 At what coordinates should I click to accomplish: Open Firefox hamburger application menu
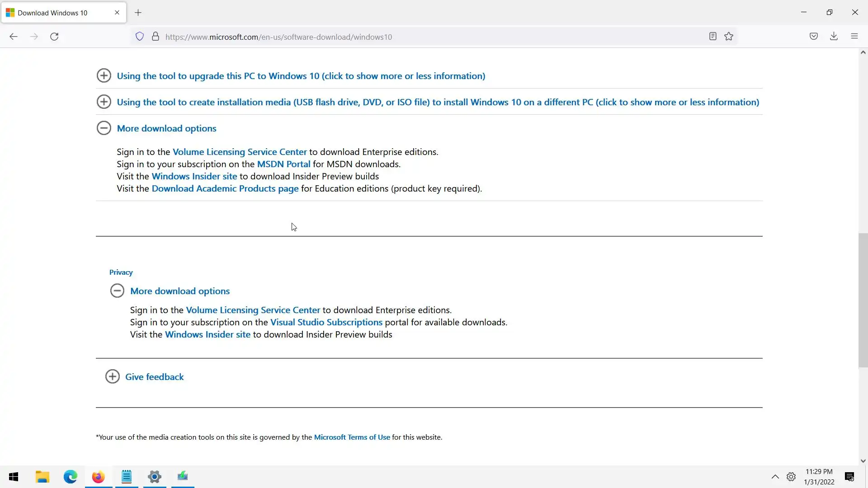pos(854,37)
